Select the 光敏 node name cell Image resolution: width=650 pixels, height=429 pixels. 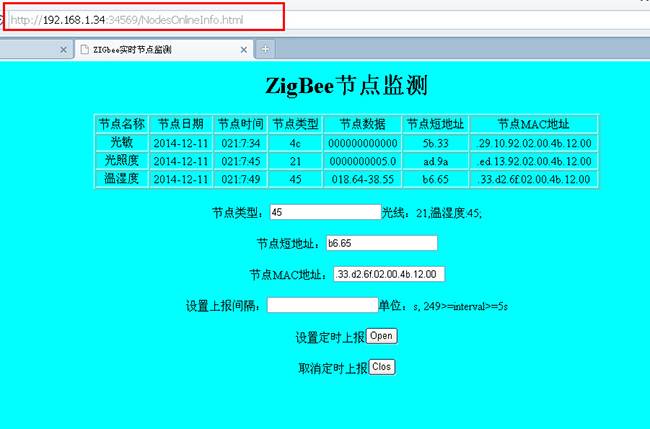pyautogui.click(x=121, y=143)
